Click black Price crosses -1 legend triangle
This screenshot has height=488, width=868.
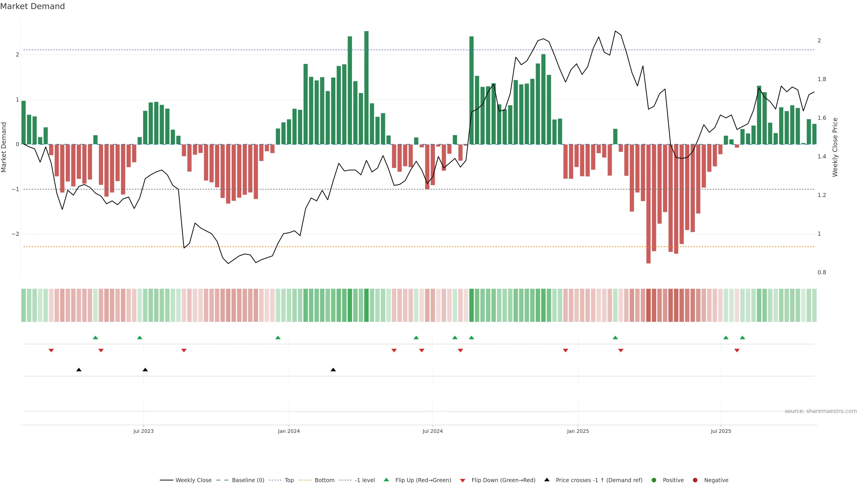547,480
